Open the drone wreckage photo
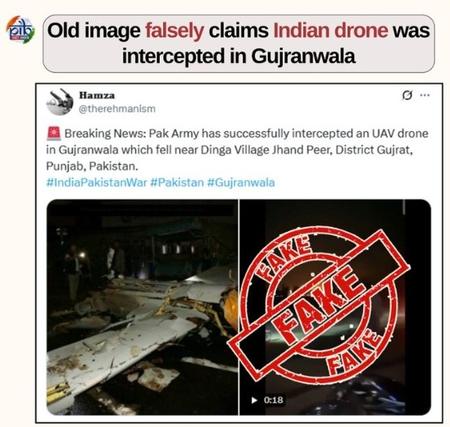This screenshot has width=450, height=427. click(x=142, y=307)
